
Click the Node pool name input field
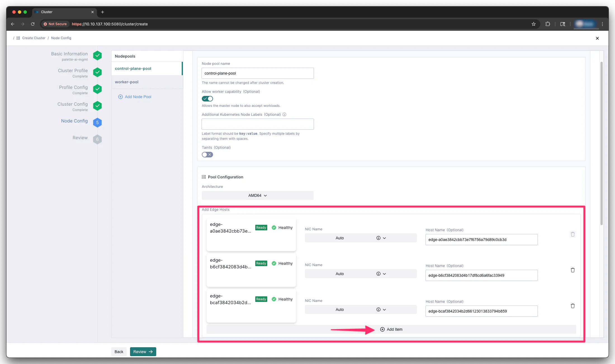click(x=257, y=73)
